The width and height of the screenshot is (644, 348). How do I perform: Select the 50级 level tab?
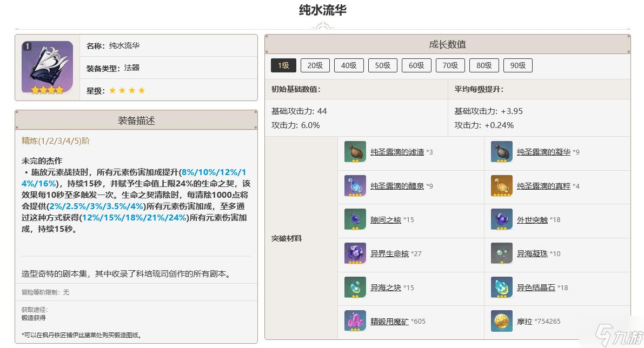tap(382, 66)
